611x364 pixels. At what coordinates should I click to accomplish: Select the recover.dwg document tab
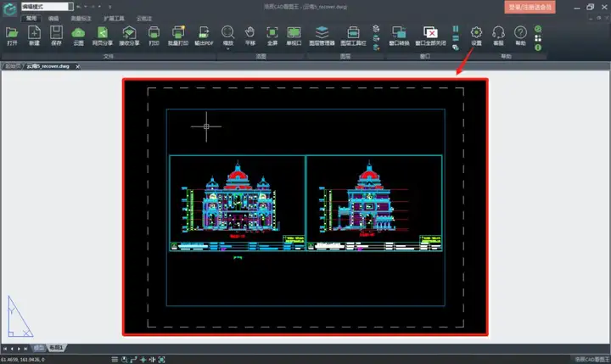(x=48, y=66)
